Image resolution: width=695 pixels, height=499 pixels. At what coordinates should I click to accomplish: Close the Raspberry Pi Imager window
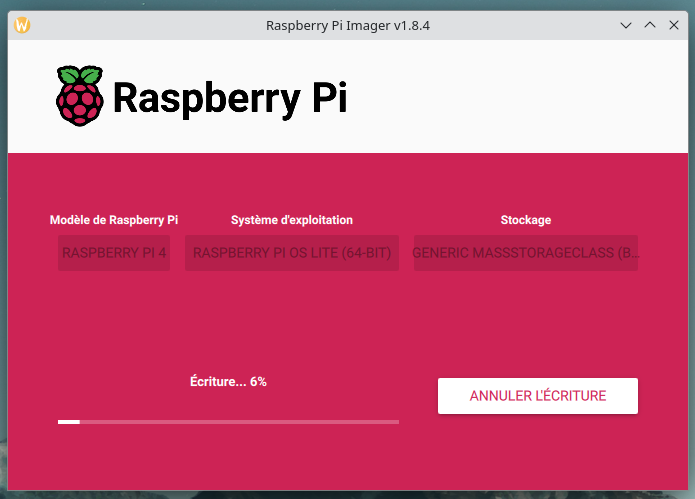pos(674,25)
